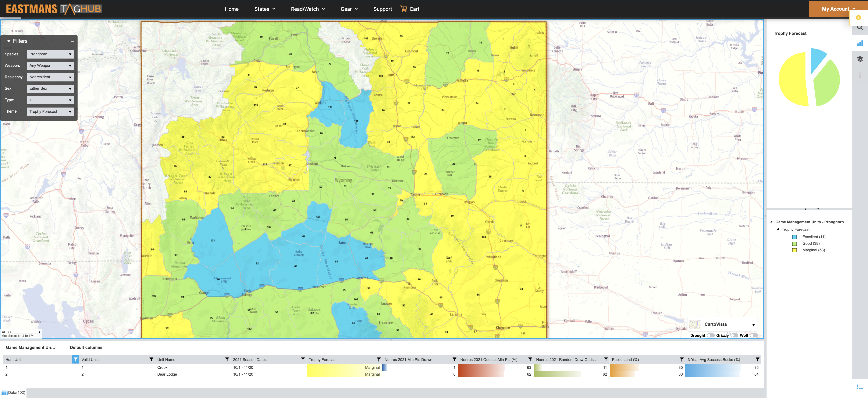Open the Theme dropdown

point(51,112)
